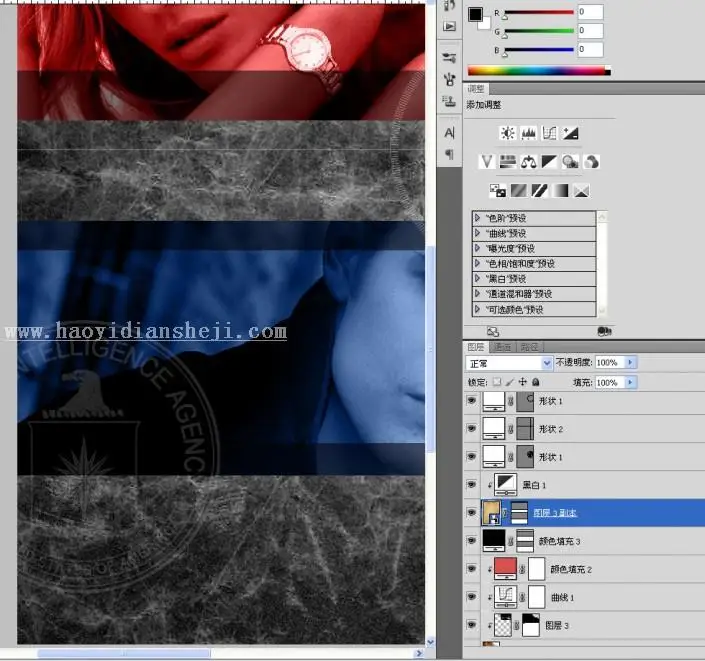Toggle lock position

pos(522,382)
